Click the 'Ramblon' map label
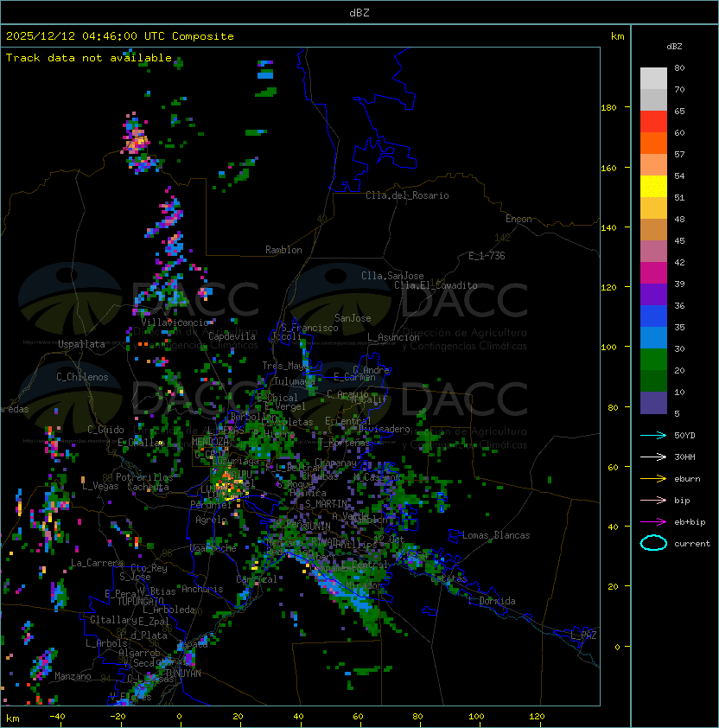The width and height of the screenshot is (719, 728). 283,250
